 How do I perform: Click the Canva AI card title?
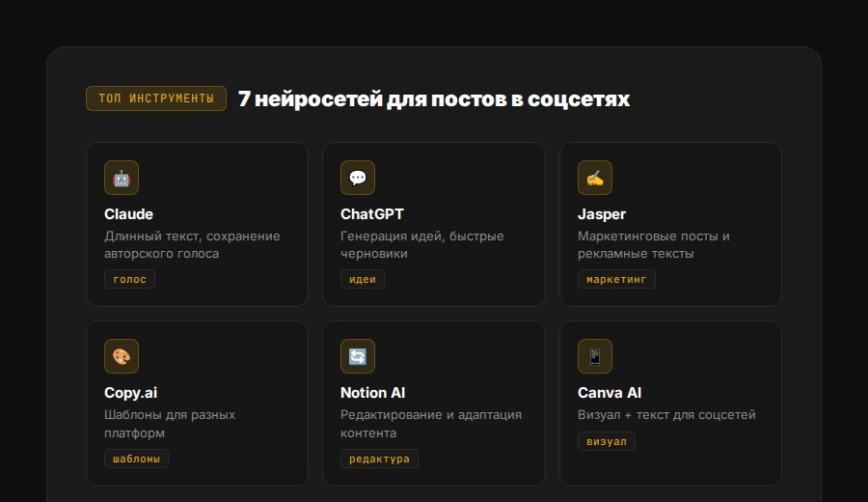610,393
